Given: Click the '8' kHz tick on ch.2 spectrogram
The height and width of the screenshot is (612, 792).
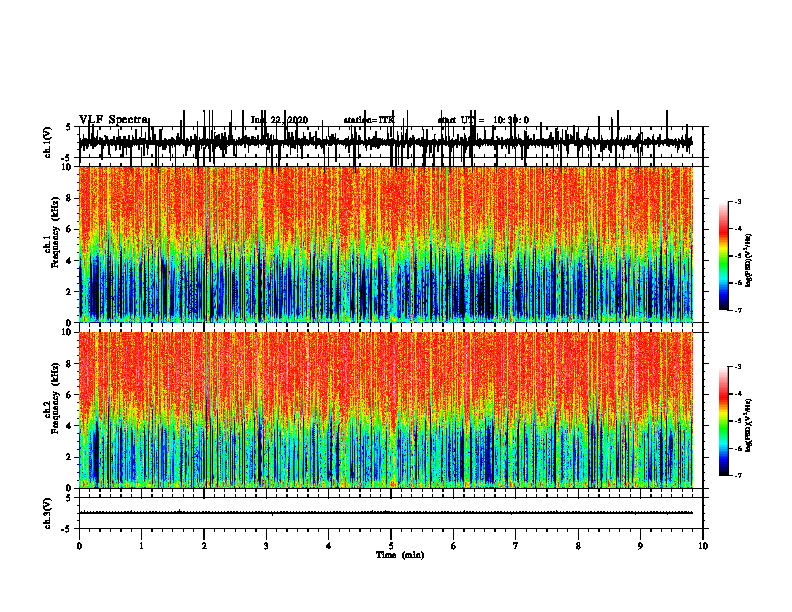Looking at the screenshot, I should 70,364.
